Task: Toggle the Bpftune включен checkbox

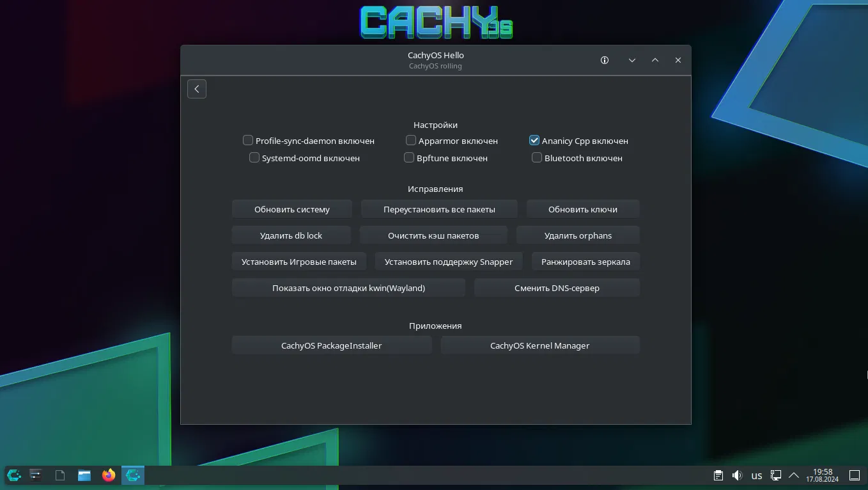Action: click(409, 157)
